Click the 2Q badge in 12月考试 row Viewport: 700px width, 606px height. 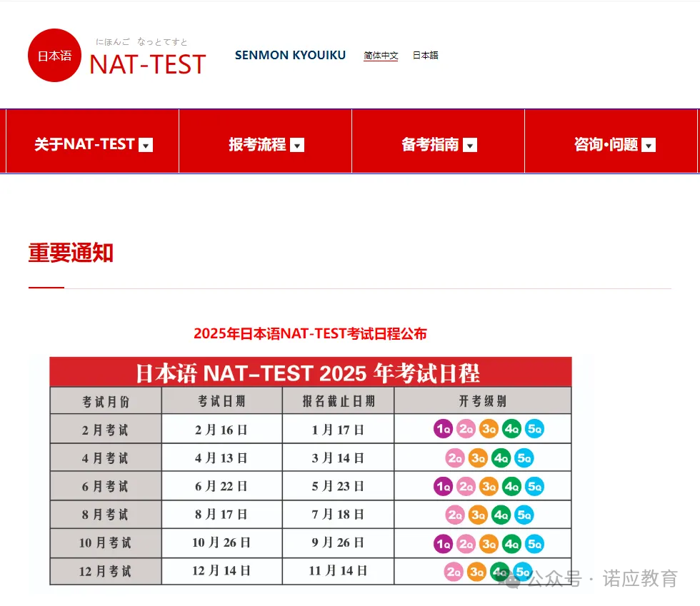(x=454, y=572)
